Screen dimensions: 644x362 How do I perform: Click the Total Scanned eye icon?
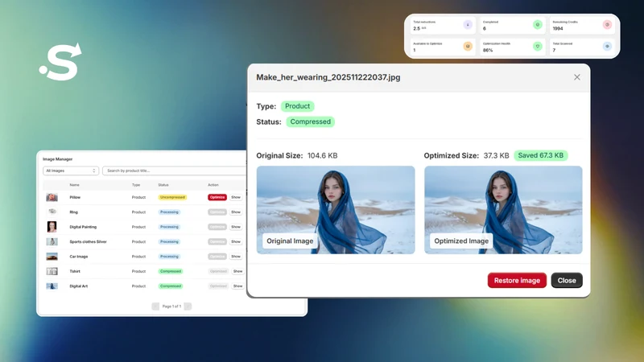[x=607, y=47]
